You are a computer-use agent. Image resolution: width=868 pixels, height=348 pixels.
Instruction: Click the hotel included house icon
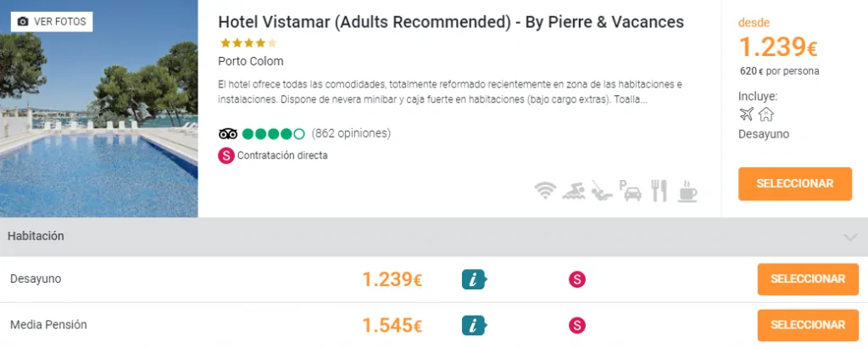(766, 115)
